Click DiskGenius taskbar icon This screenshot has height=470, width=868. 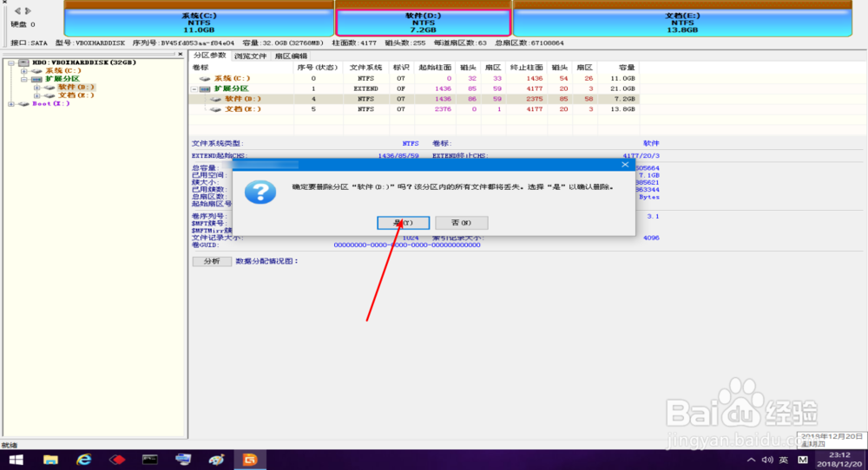250,460
